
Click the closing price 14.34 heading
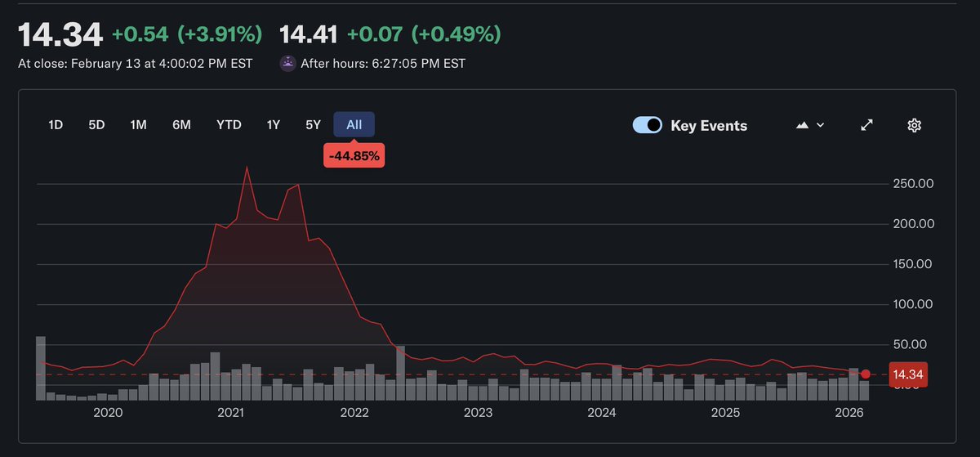coord(61,34)
